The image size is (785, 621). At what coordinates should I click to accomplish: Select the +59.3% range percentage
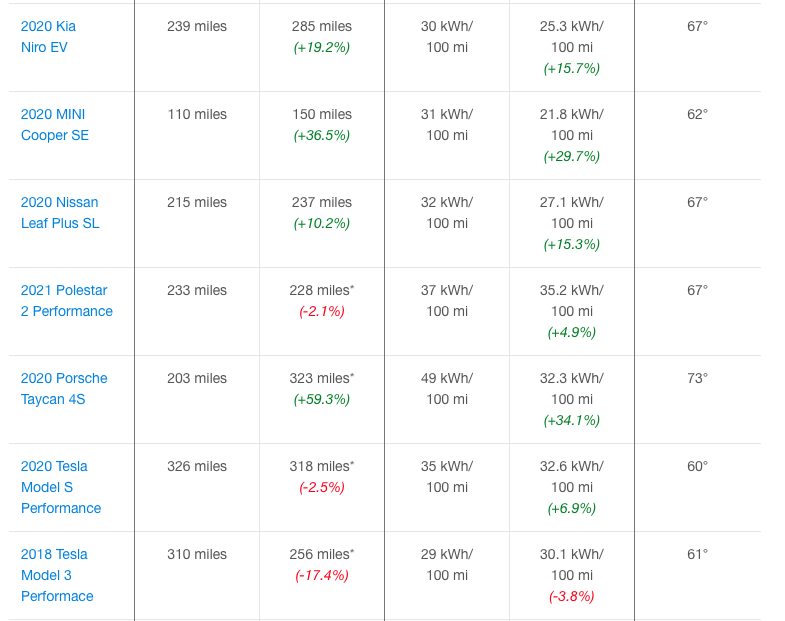pos(322,399)
